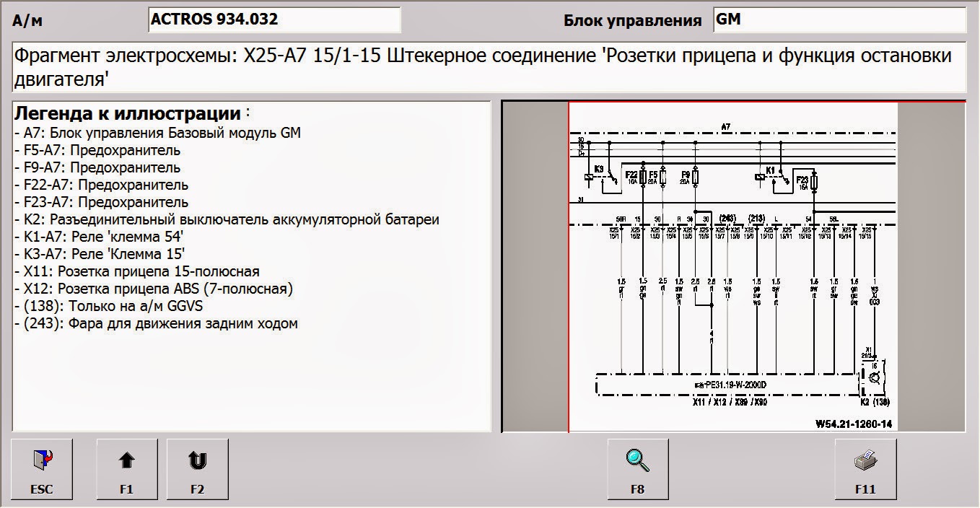
Task: Go up one level with the F1 arrow icon
Action: 126,468
